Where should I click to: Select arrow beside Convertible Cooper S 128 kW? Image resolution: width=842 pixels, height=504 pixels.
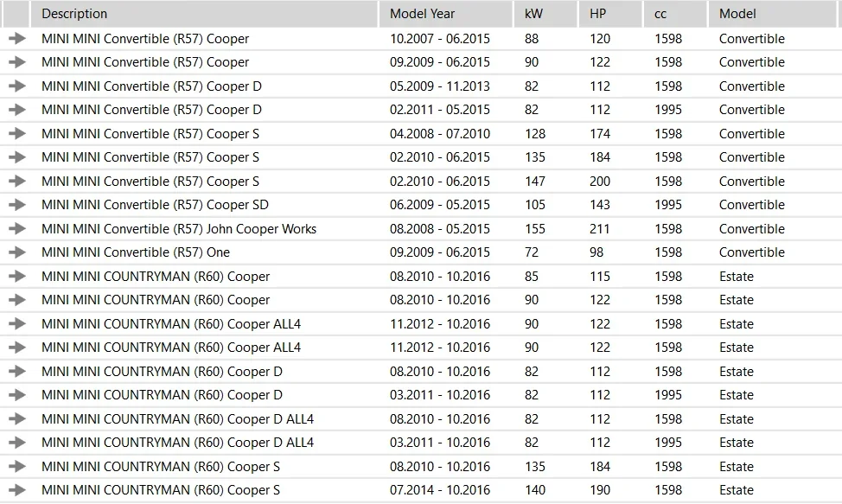(17, 134)
